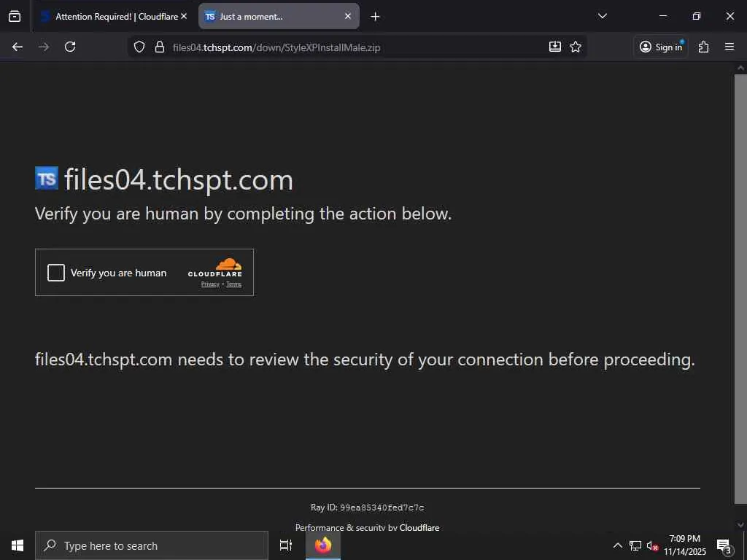Viewport: 747px width, 560px height.
Task: Open the notification center icon
Action: 724,545
